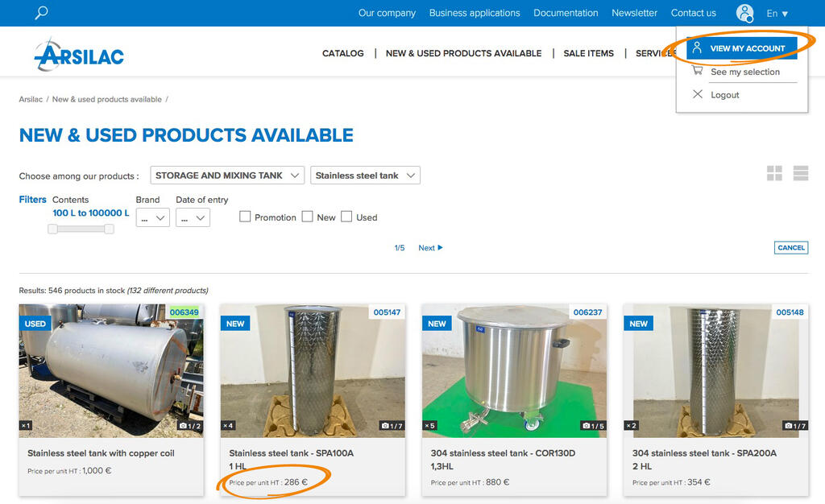Tick the Promotion checkbox
Screen dimensions: 825x504
[x=245, y=217]
